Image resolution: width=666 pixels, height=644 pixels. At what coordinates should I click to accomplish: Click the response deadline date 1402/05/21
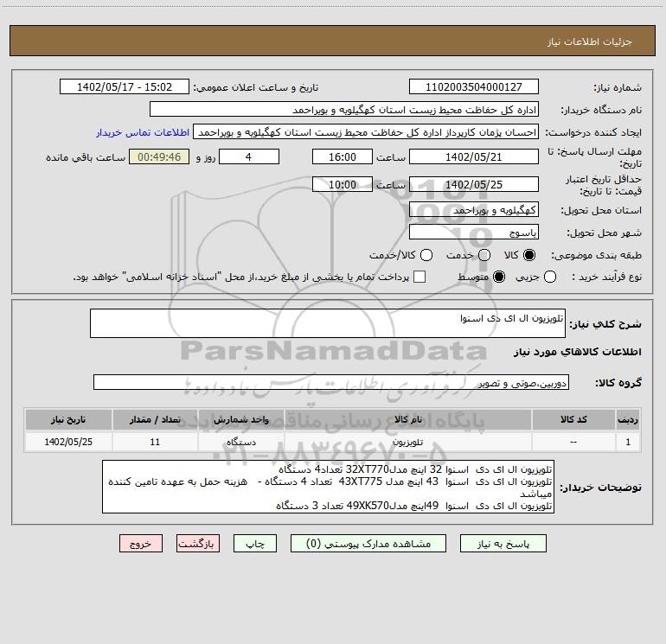(x=474, y=156)
